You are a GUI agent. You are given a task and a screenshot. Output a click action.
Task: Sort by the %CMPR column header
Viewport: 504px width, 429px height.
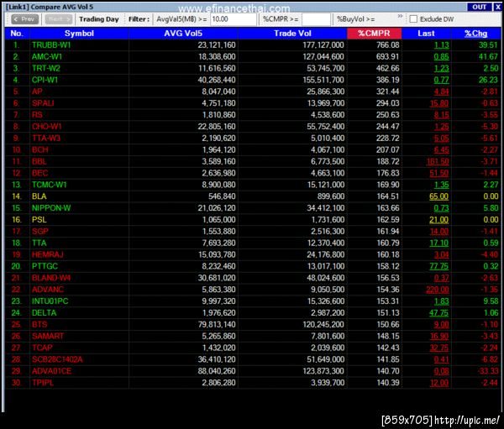tap(374, 34)
